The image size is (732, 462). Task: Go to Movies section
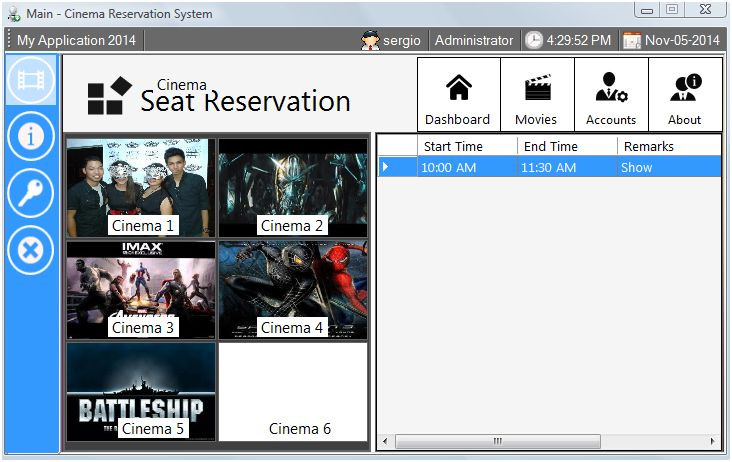[x=537, y=95]
